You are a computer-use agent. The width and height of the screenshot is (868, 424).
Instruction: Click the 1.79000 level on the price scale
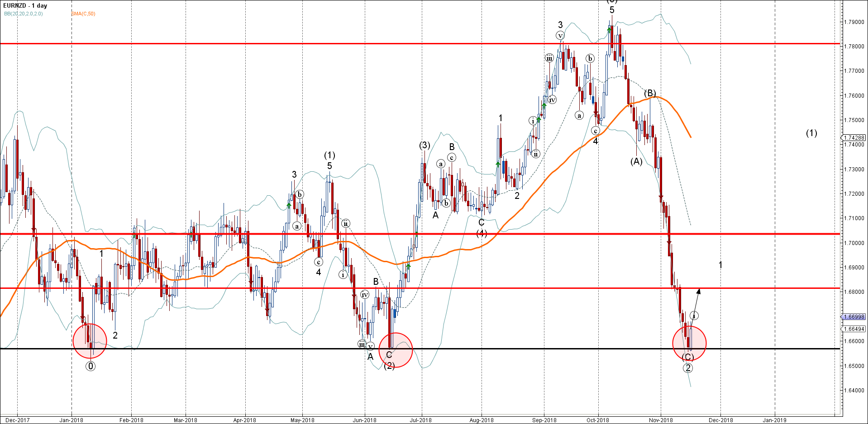click(854, 22)
